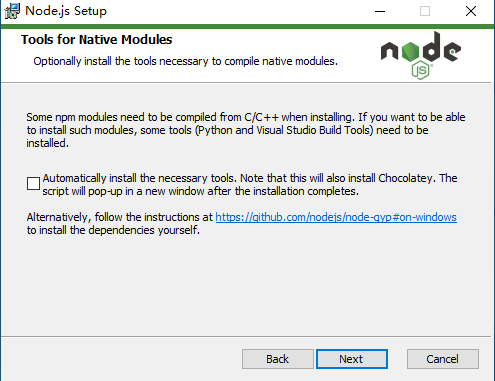Click the disabled maximize button
Screen dimensions: 495x381
[x=425, y=11]
